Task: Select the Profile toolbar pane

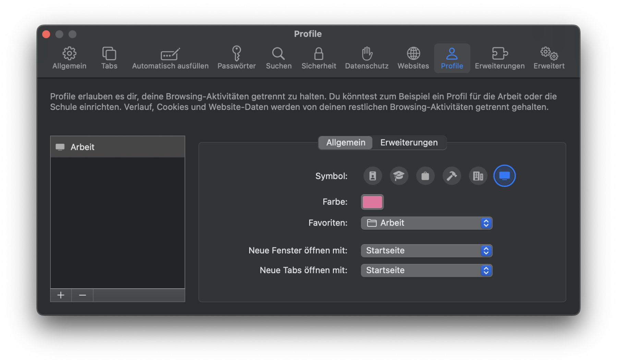Action: point(452,58)
